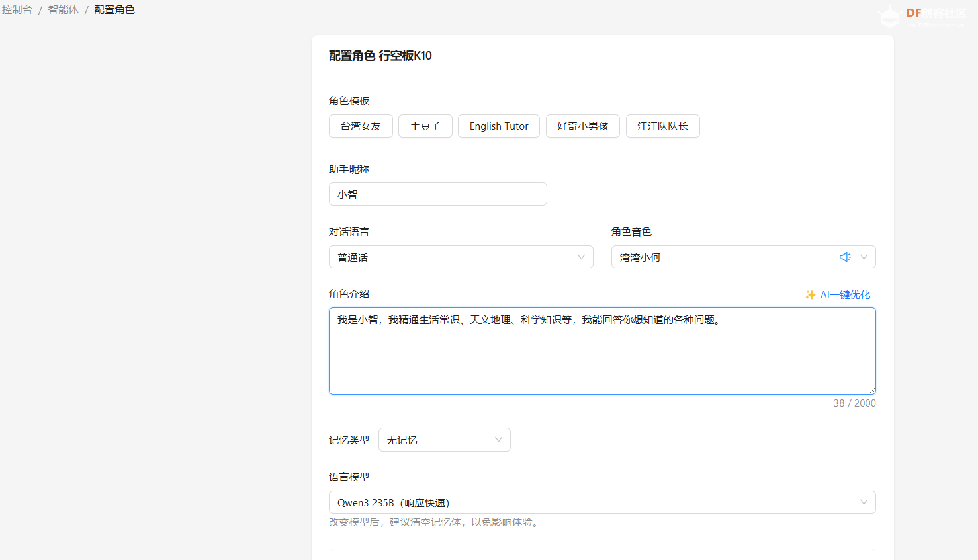This screenshot has width=978, height=560.
Task: Click the DF创客社区 robot logo
Action: coord(890,15)
